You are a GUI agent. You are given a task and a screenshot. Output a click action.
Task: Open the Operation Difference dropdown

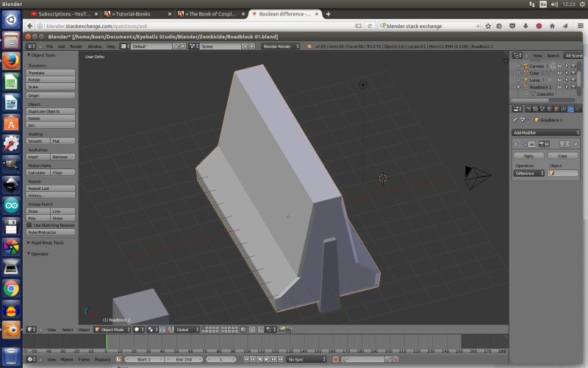[528, 174]
